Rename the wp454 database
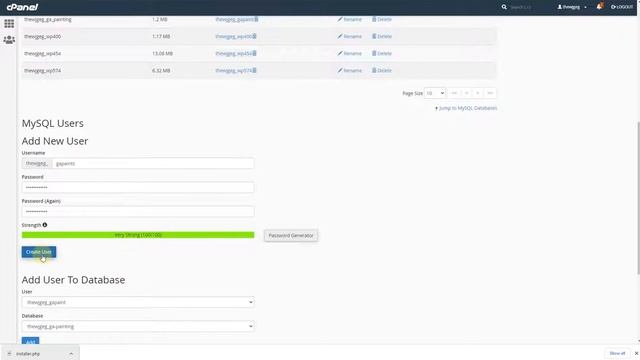The width and height of the screenshot is (640, 360). (350, 53)
